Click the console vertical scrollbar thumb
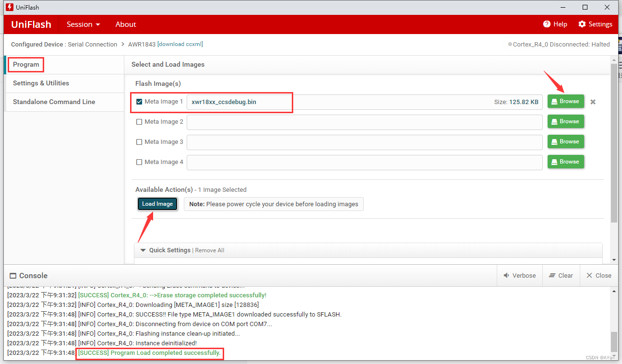This screenshot has width=622, height=364. click(614, 342)
